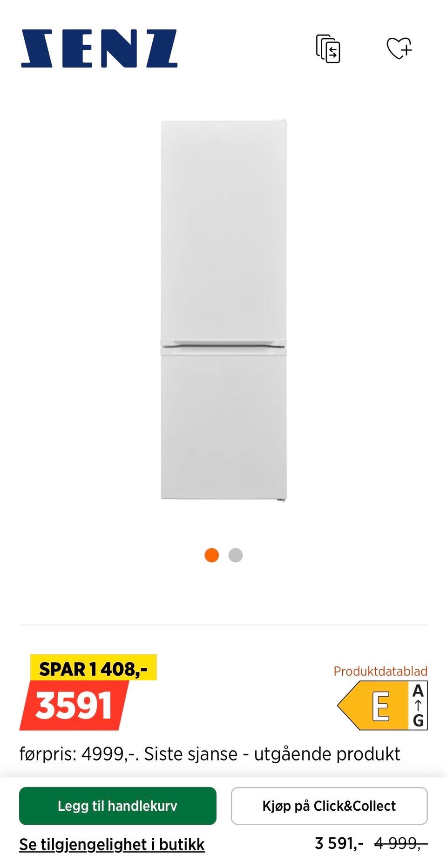Tap the red 3591 price tag
447x868 pixels.
74,705
